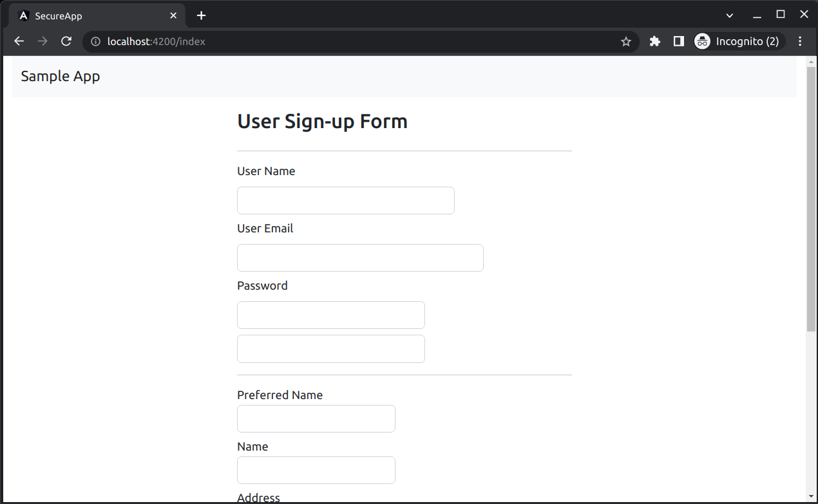Expand the tab search chevron
The height and width of the screenshot is (504, 818).
(730, 15)
